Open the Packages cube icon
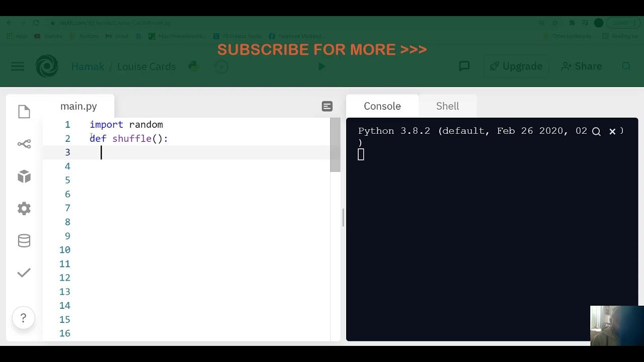This screenshot has width=644, height=362. click(24, 176)
